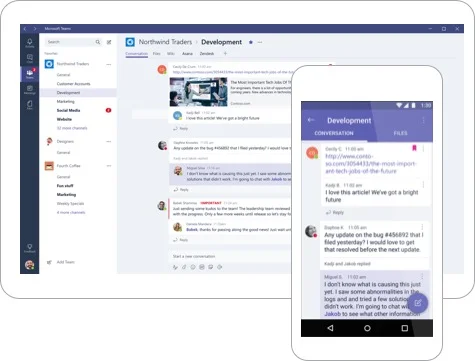Open the Zendesk tab
This screenshot has width=475, height=361.
pos(207,54)
